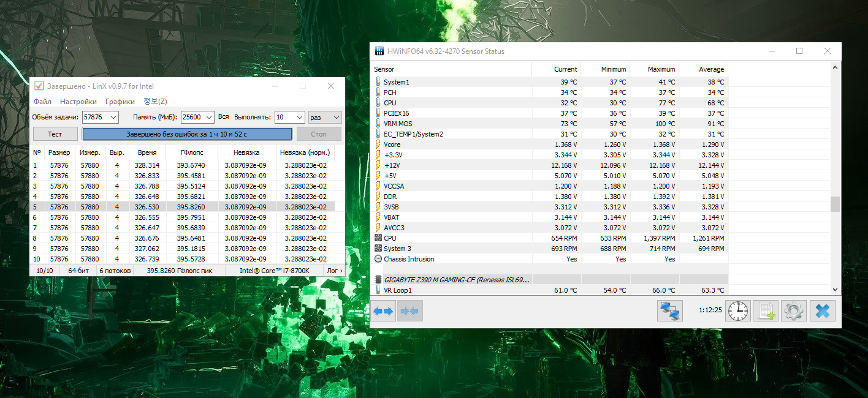Click the 'Вся' all memory button
The width and height of the screenshot is (868, 398).
tap(224, 117)
